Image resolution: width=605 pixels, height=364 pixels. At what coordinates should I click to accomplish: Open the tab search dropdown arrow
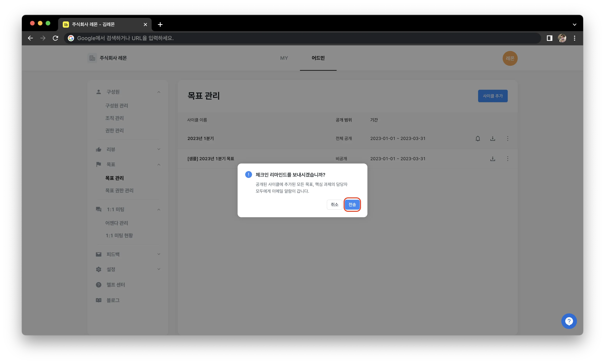click(574, 25)
